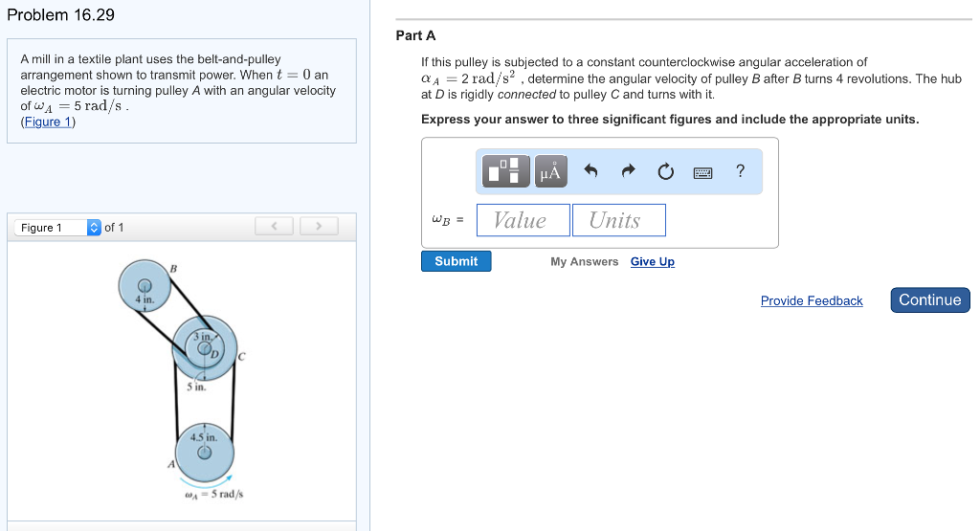This screenshot has height=531, width=980.
Task: Click the Units input field
Action: (x=618, y=220)
